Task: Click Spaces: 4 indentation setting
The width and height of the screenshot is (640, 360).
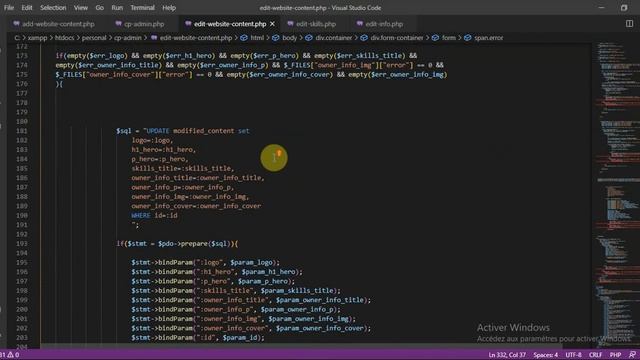Action: click(x=545, y=355)
